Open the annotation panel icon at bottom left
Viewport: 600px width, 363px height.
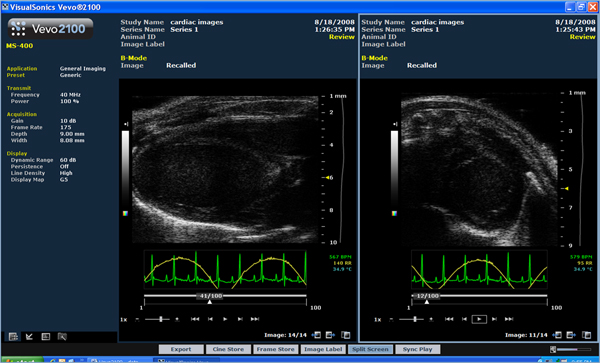(x=46, y=337)
